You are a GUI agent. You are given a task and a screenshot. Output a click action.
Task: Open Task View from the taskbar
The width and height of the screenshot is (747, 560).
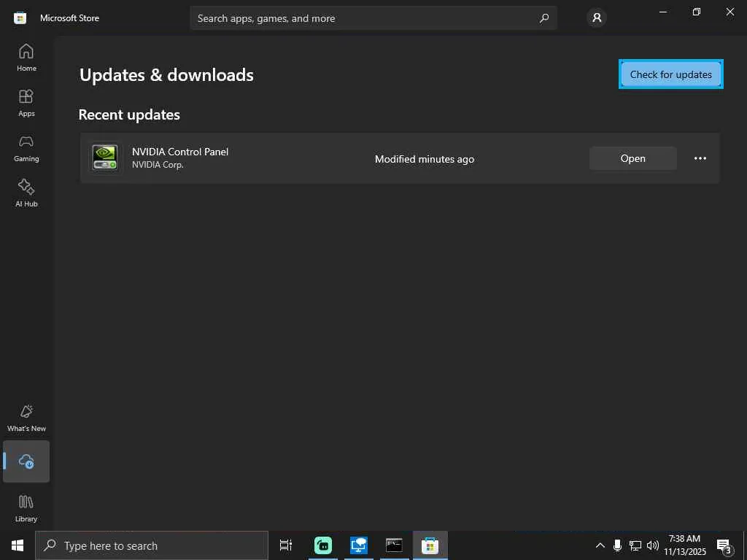[285, 545]
